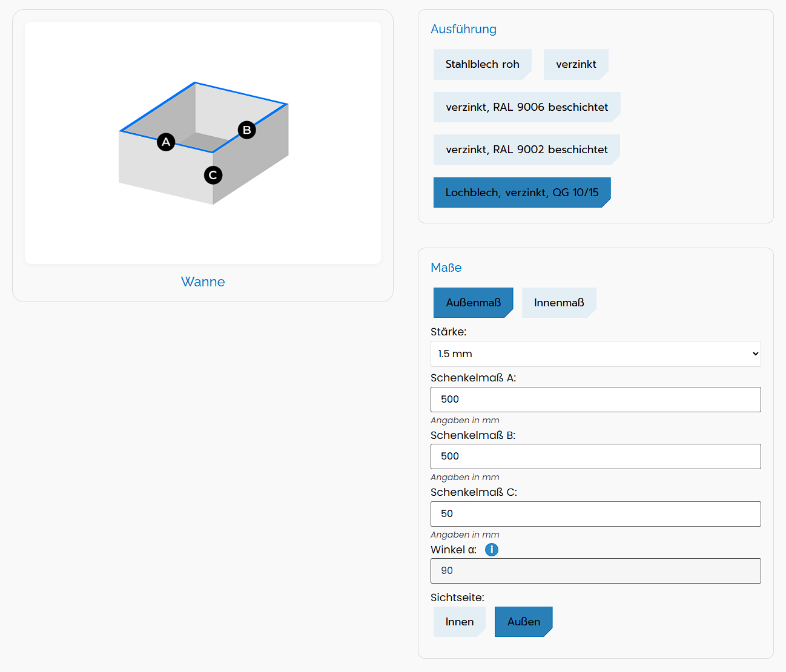Viewport: 786px width, 672px height.
Task: Select the Stahlblech roh finish
Action: click(x=482, y=64)
